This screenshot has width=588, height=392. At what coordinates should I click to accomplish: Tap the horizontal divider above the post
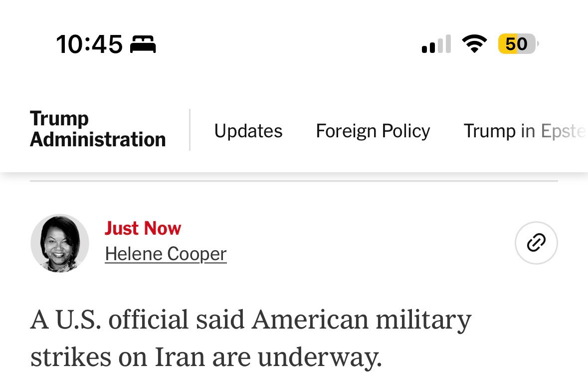pos(294,181)
